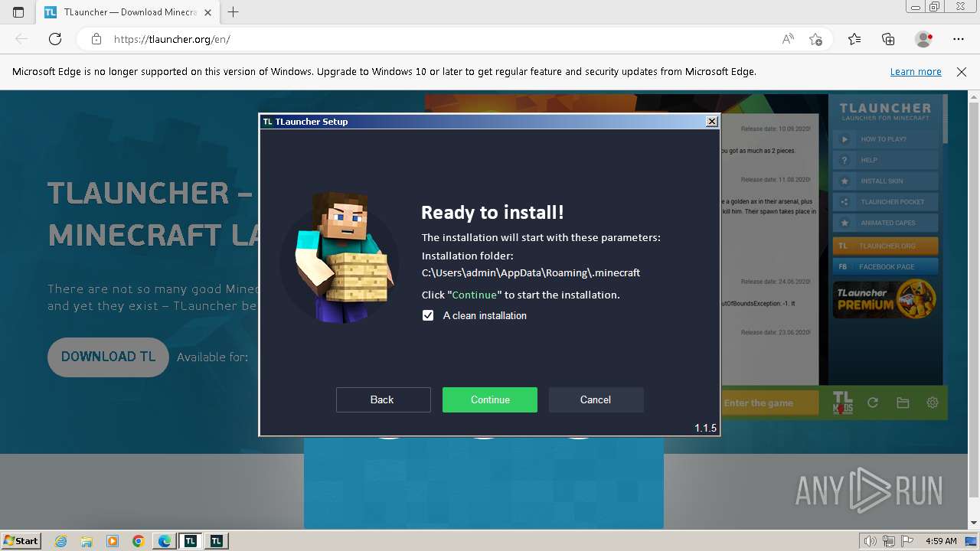The width and height of the screenshot is (980, 551).
Task: Click the installation folder path text
Action: (x=531, y=272)
